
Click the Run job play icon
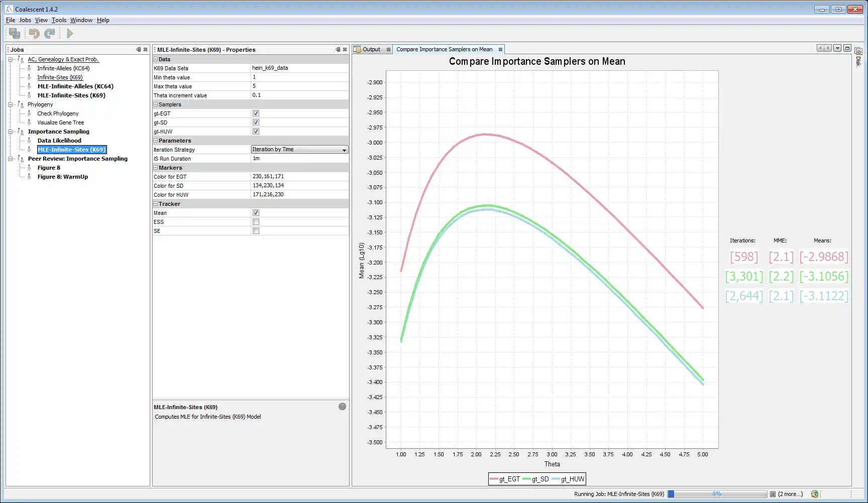(70, 34)
